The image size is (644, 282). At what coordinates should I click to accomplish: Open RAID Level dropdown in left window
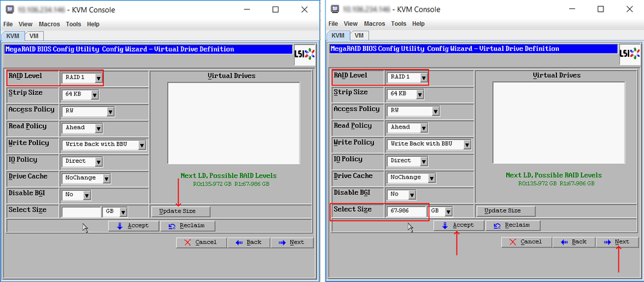[82, 77]
